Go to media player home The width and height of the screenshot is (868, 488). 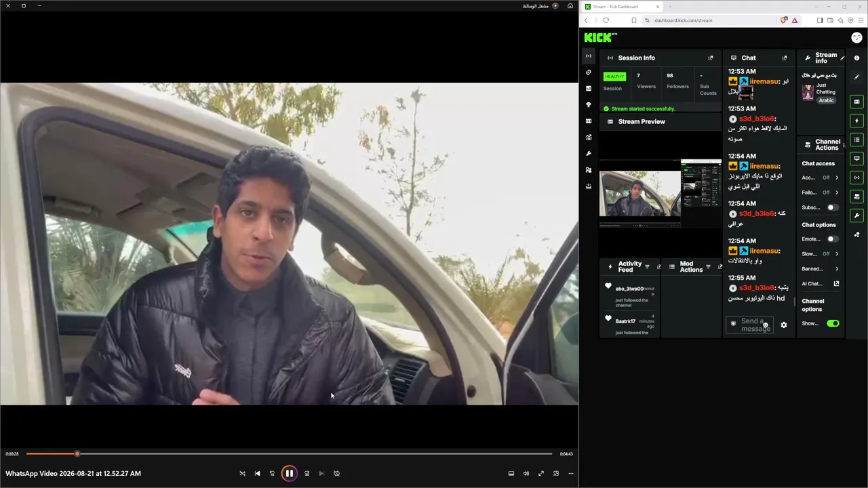tap(570, 6)
